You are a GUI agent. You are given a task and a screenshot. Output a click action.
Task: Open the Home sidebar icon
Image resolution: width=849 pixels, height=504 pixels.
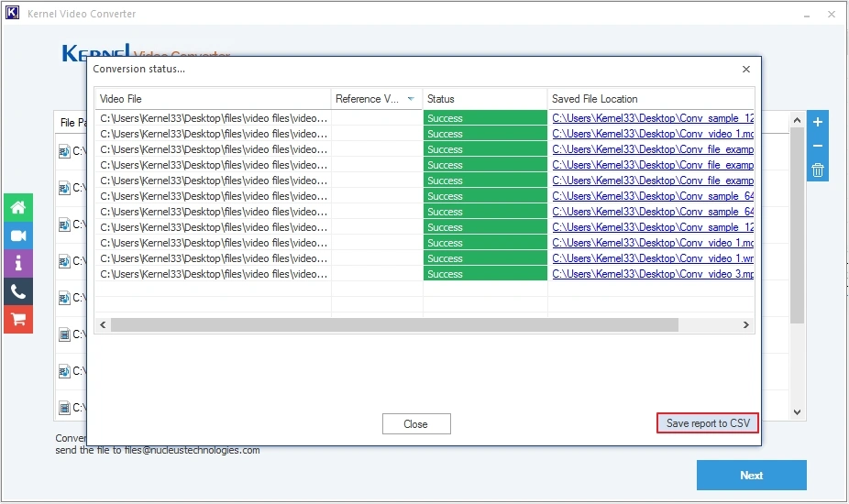(x=18, y=207)
